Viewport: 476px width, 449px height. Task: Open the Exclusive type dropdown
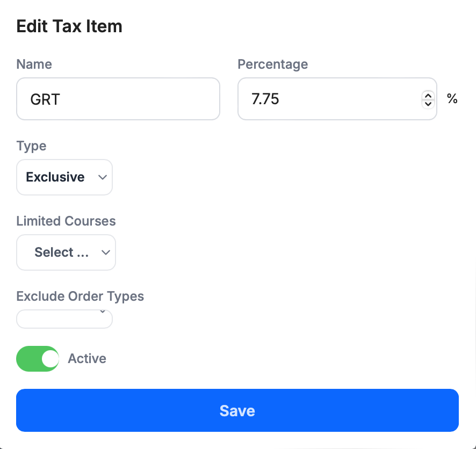64,177
